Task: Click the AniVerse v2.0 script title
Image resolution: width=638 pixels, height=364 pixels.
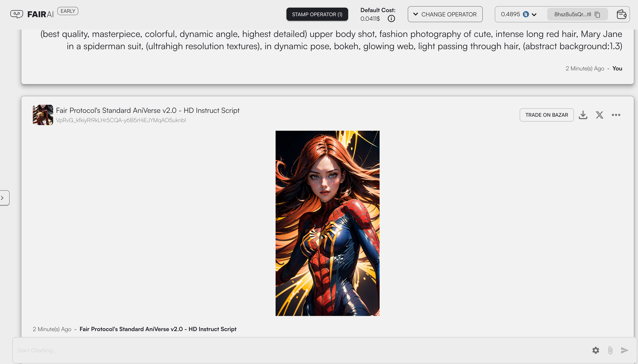Action: click(x=148, y=110)
